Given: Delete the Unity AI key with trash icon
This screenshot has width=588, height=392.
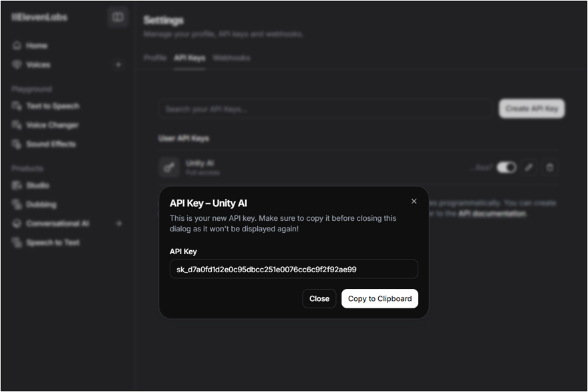Looking at the screenshot, I should 550,167.
